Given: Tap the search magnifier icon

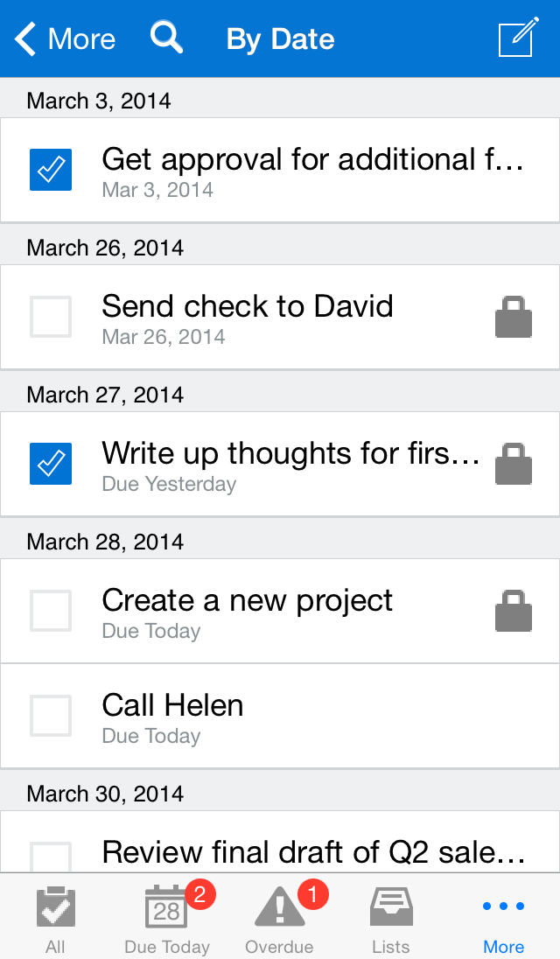Looking at the screenshot, I should 166,38.
